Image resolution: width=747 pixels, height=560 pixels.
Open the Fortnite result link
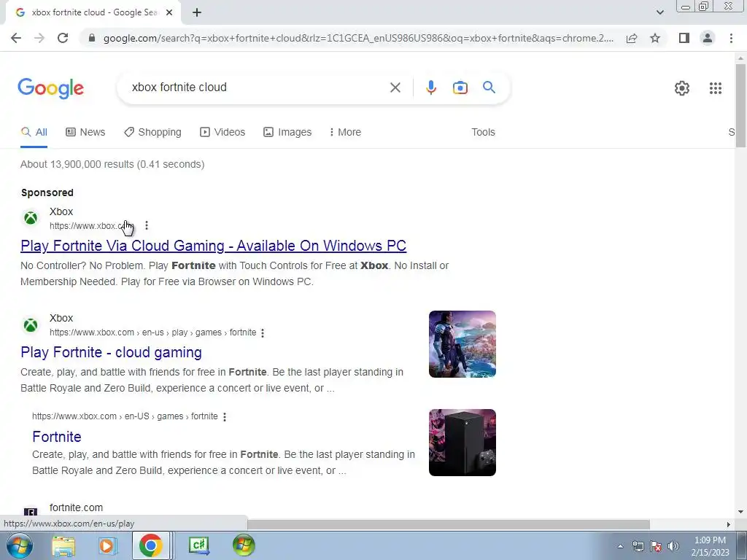[57, 437]
